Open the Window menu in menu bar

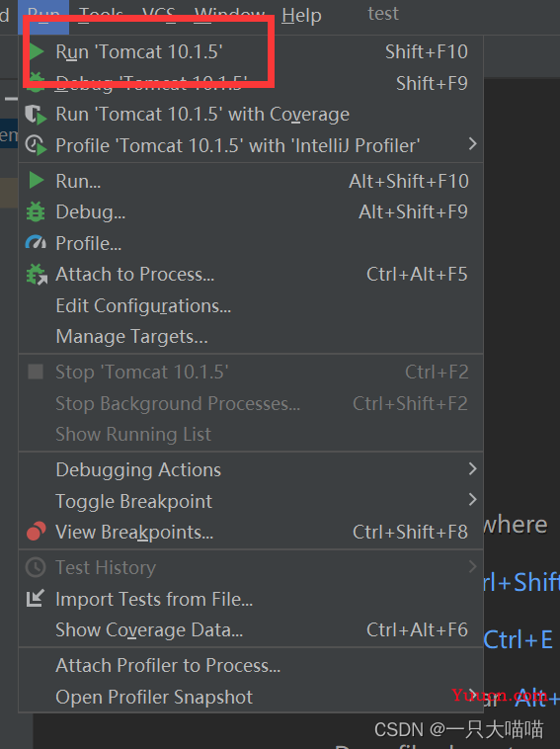230,15
